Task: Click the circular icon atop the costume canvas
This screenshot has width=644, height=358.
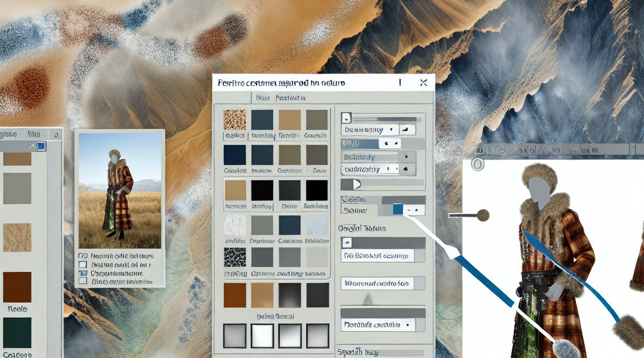Action: (x=475, y=165)
